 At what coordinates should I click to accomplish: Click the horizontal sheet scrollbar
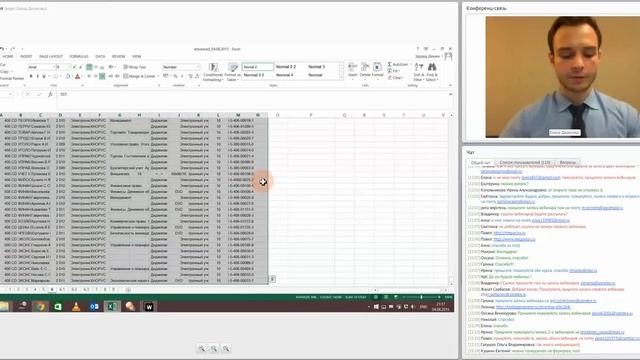pos(409,290)
